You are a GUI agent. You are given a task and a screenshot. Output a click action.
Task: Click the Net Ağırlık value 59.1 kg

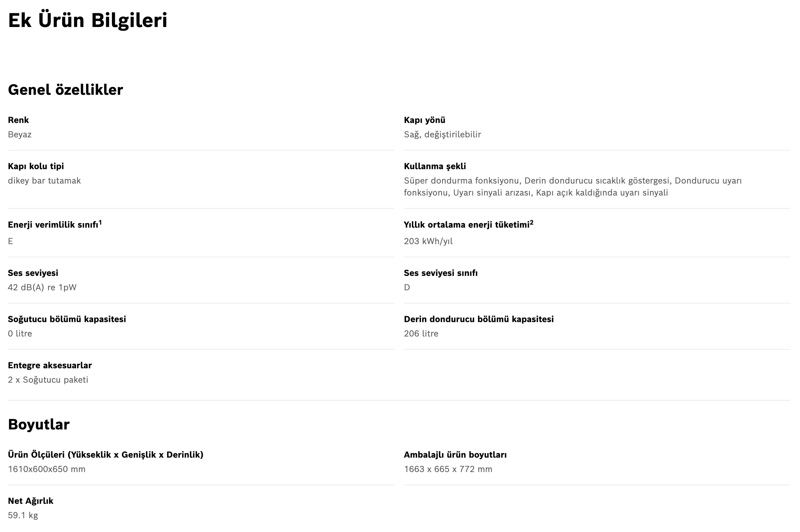point(23,516)
